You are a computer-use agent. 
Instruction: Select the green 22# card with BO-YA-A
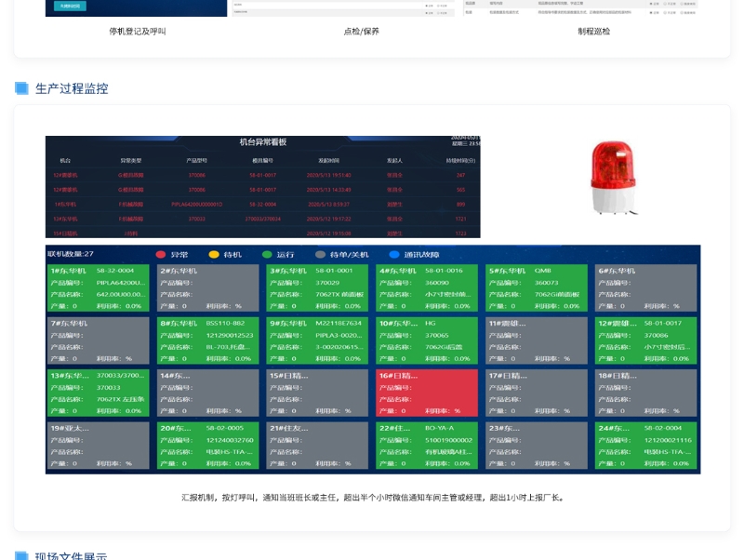427,446
